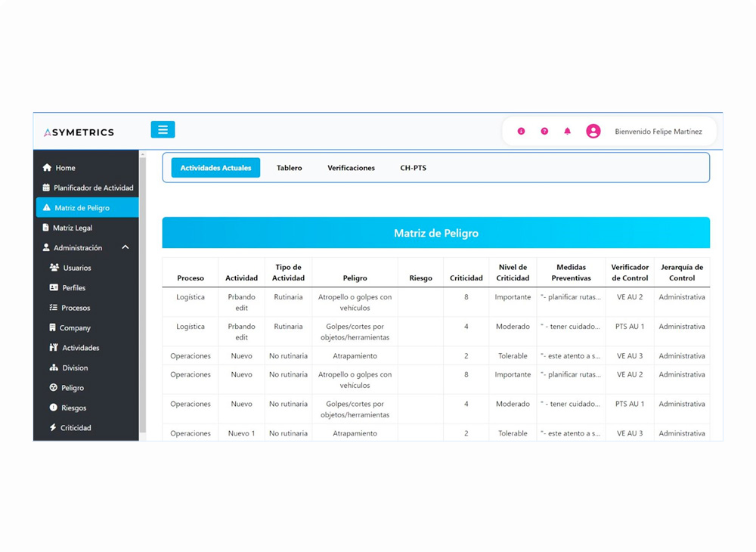This screenshot has height=552, width=756.
Task: Click the Criticidad column header
Action: click(466, 278)
